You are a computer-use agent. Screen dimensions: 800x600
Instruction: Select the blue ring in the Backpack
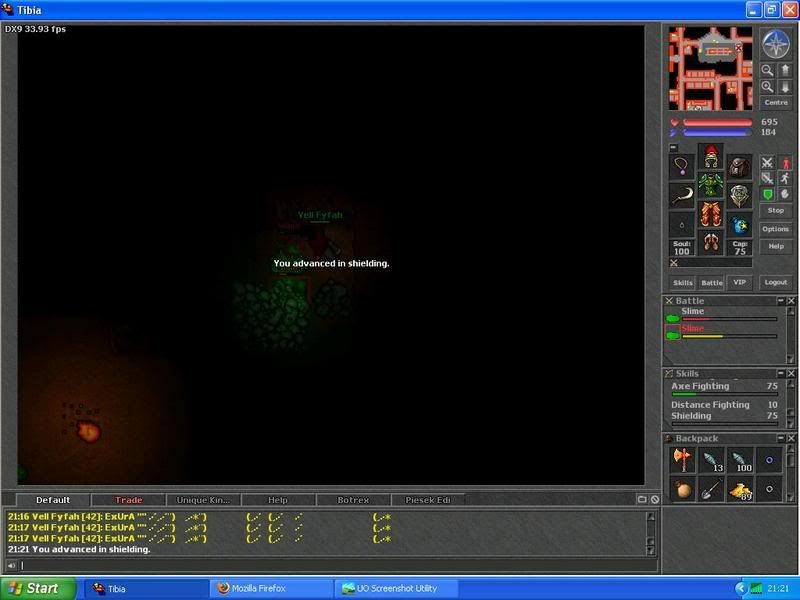click(769, 460)
